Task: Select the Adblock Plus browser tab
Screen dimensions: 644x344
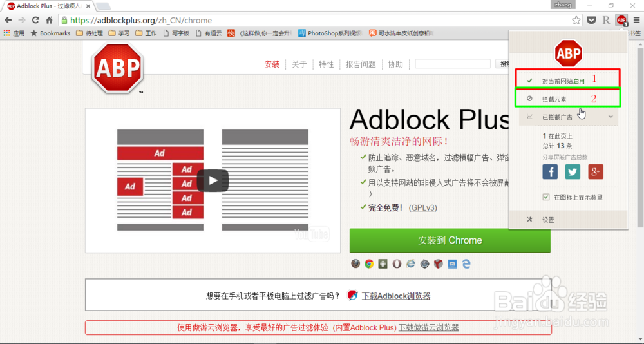Action: point(48,6)
